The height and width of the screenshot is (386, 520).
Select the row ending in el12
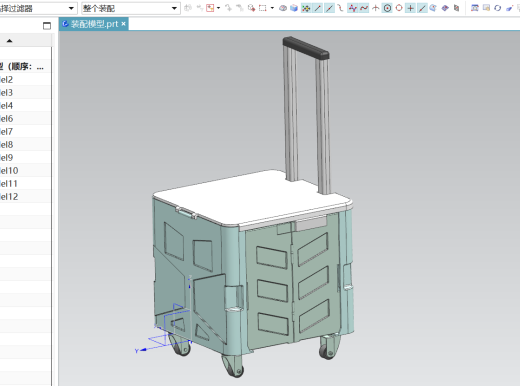coord(26,197)
